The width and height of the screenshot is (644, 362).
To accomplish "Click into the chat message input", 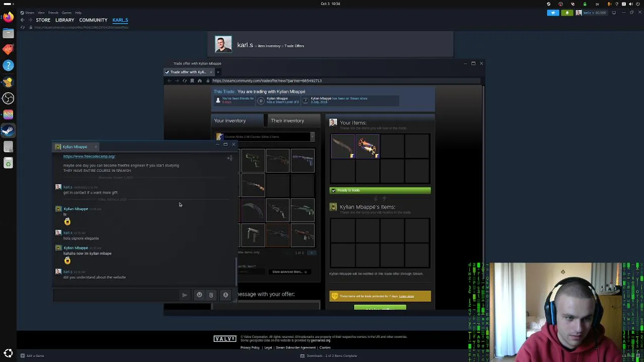I will [x=116, y=295].
